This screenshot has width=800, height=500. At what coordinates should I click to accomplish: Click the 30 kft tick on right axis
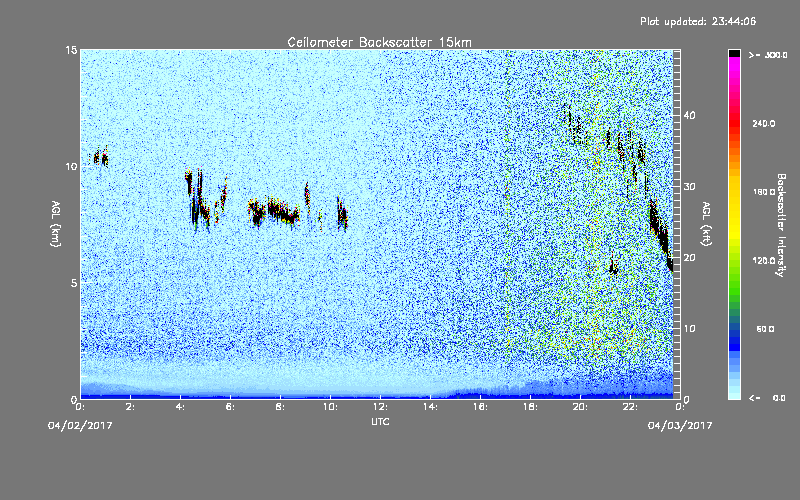coord(689,187)
